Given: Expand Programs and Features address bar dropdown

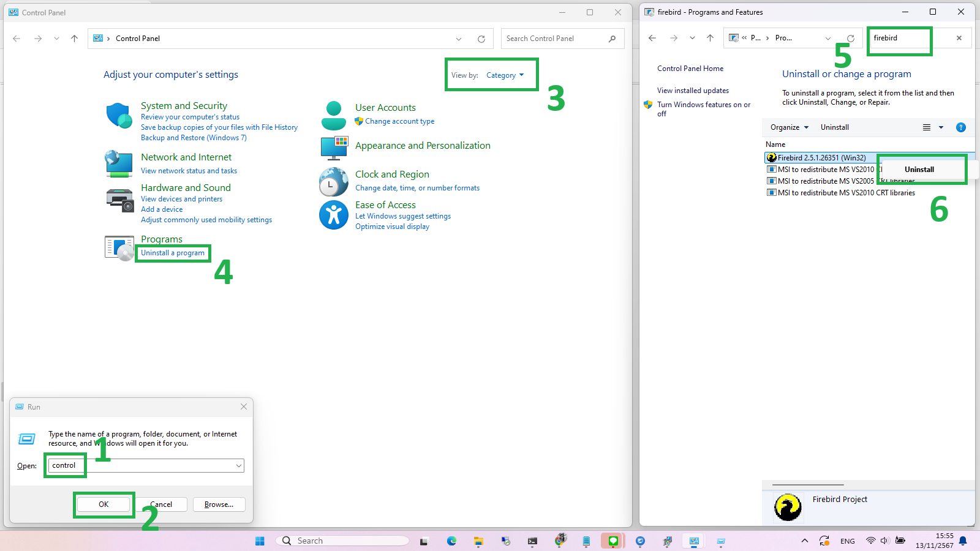Looking at the screenshot, I should [828, 38].
